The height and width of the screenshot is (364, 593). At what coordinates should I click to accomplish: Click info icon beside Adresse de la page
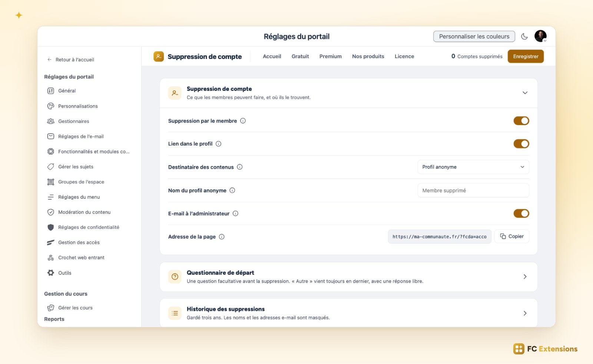pos(222,237)
